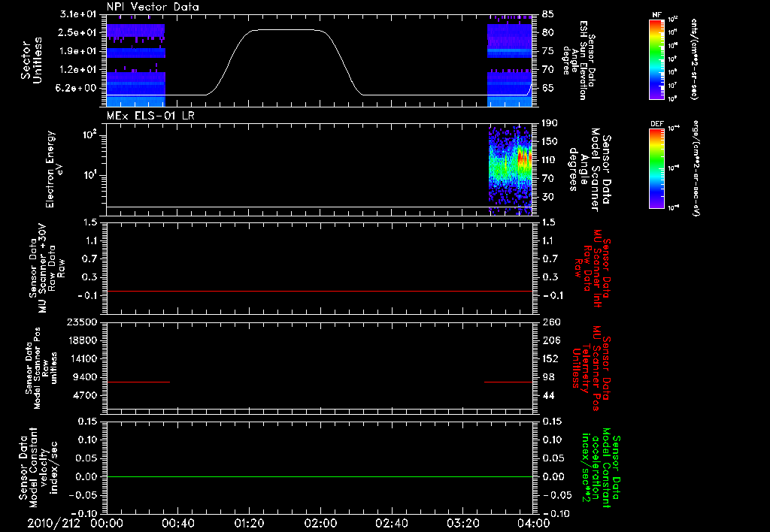Screen dimensions: 770x532
Task: Click the "2010/212" date label
Action: tap(53, 523)
